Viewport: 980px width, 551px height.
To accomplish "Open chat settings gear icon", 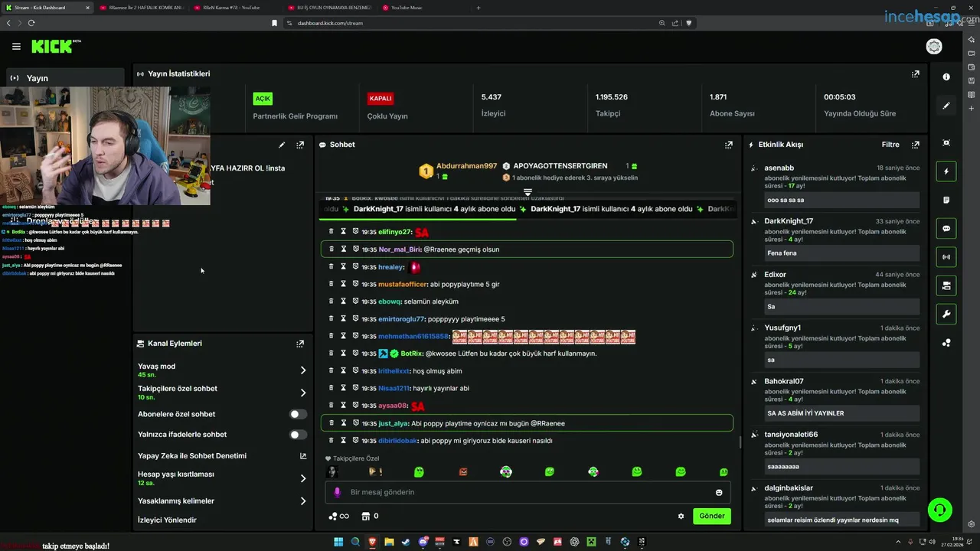I will (x=681, y=516).
